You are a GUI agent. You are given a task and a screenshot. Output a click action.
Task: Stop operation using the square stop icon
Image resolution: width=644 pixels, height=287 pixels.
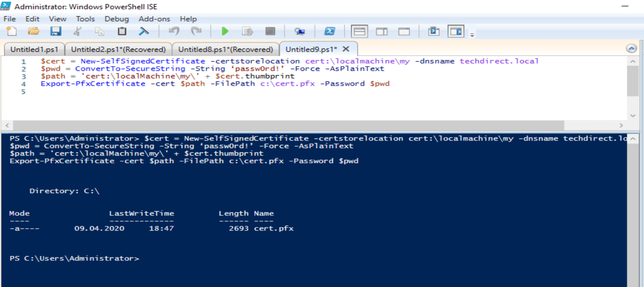pyautogui.click(x=270, y=32)
